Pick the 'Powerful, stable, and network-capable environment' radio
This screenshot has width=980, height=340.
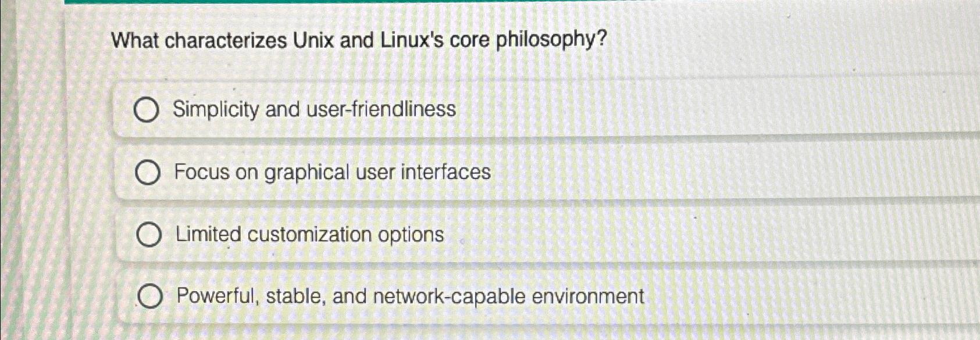[150, 298]
